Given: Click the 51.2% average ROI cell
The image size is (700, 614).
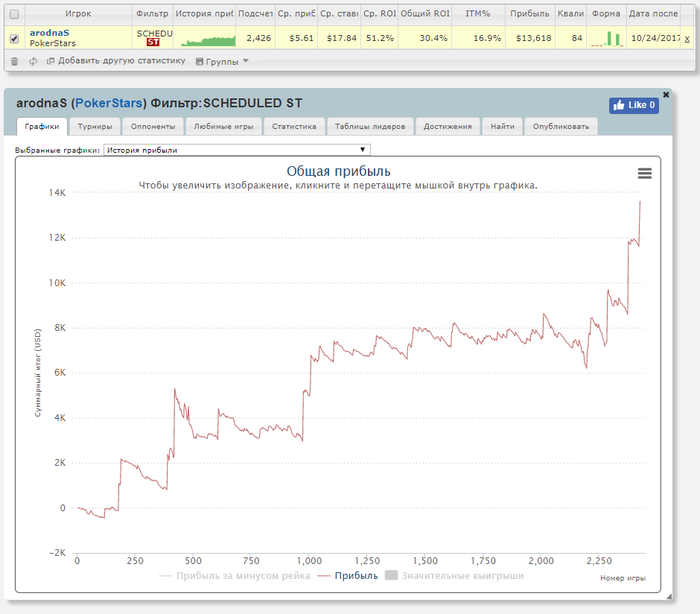Looking at the screenshot, I should (380, 38).
